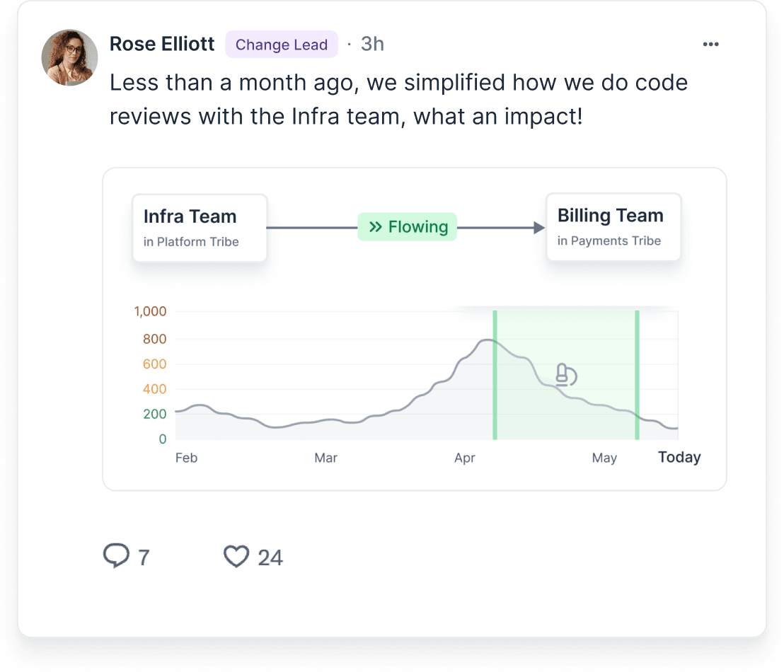784x672 pixels.
Task: Click the arrowhead pointing to Billing Team
Action: click(539, 228)
